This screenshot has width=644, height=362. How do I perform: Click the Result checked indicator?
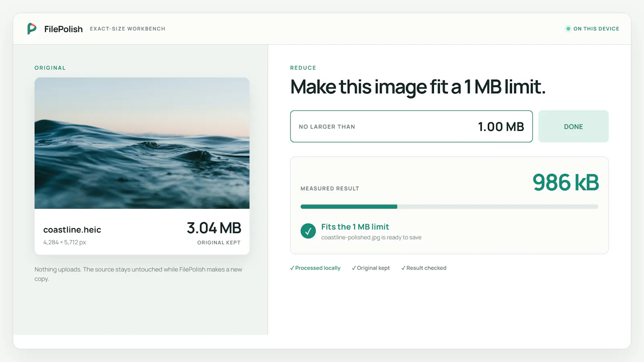[x=424, y=268]
